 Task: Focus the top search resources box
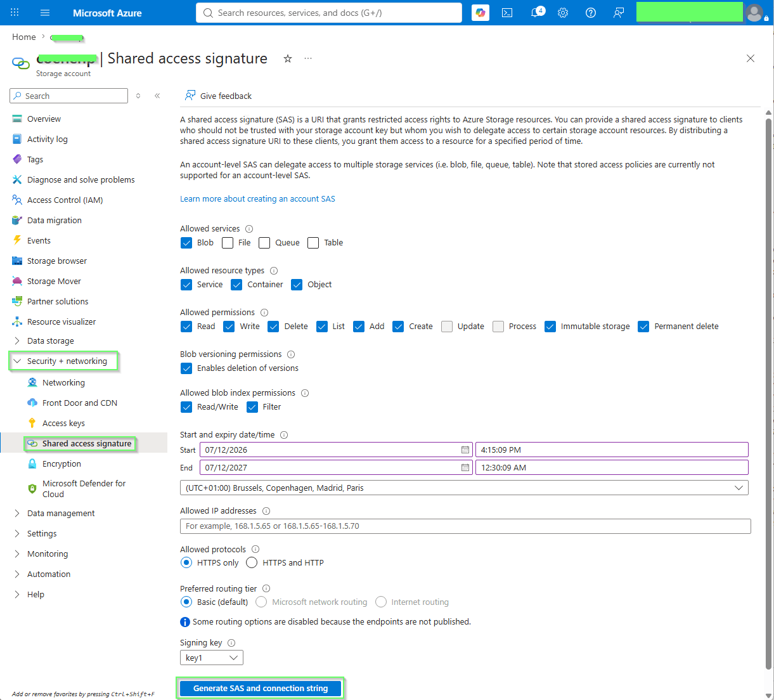[x=329, y=13]
